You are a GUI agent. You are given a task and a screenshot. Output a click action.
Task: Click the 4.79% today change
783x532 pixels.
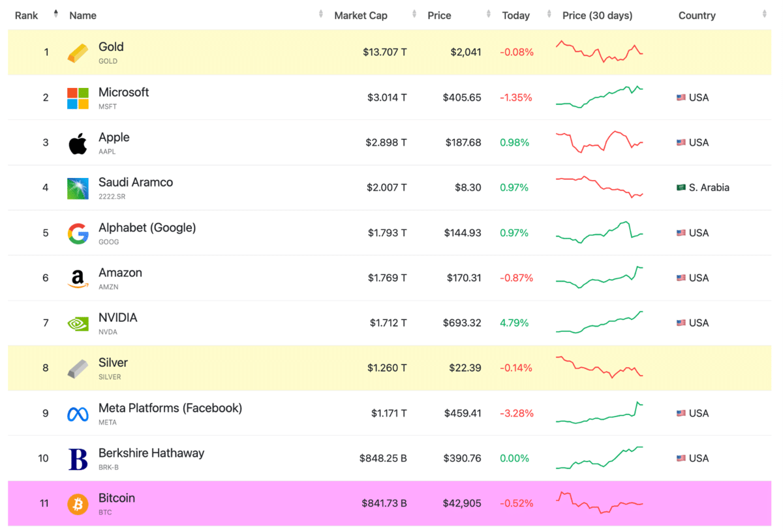click(x=514, y=323)
